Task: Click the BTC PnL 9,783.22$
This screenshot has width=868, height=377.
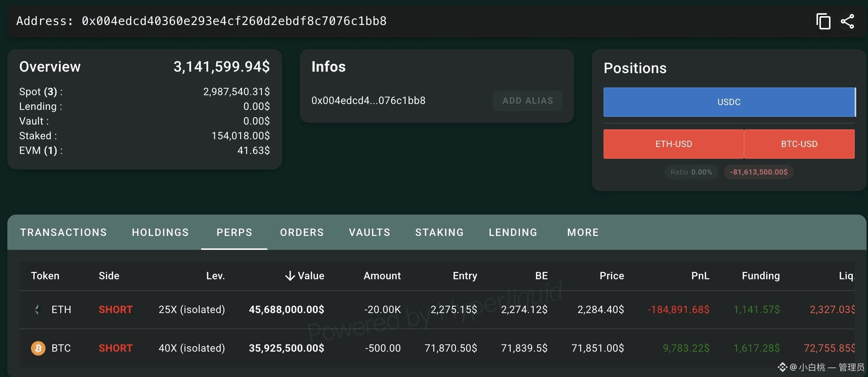Action: click(686, 348)
